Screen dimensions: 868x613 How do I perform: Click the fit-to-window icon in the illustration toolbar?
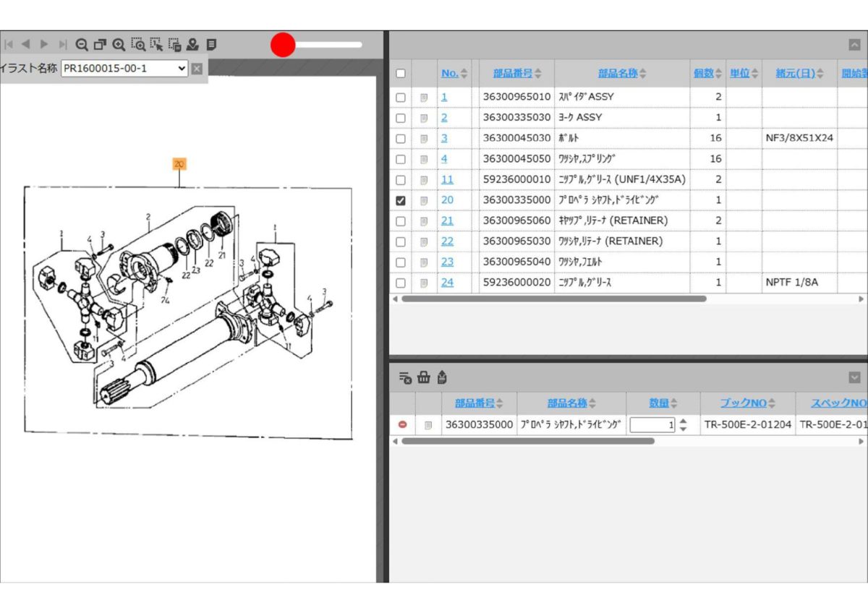point(100,45)
